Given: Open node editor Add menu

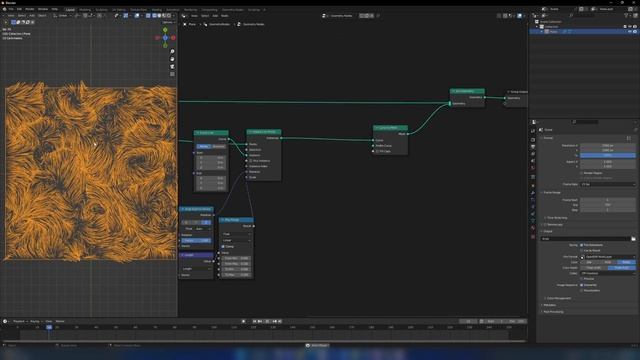Looking at the screenshot, I should [215, 16].
